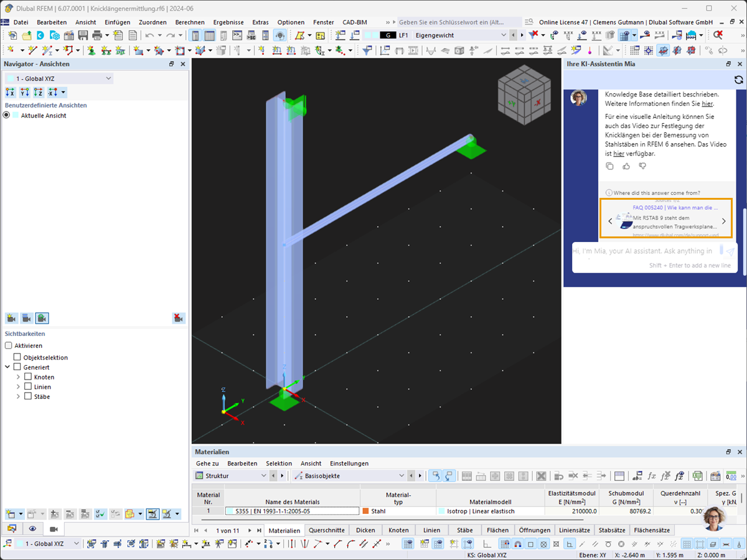Image resolution: width=747 pixels, height=560 pixels.
Task: Click the New model icon
Action: coord(12,35)
